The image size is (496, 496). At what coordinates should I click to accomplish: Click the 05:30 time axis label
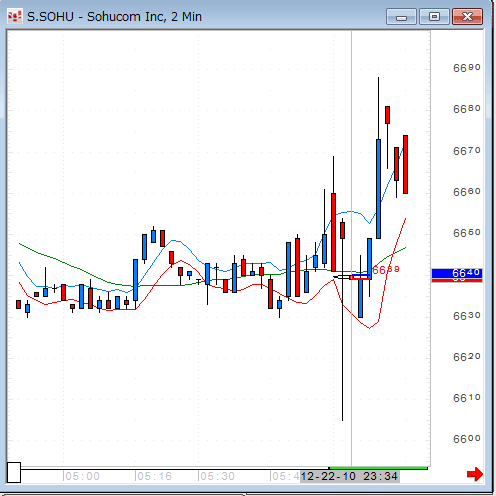coord(217,476)
